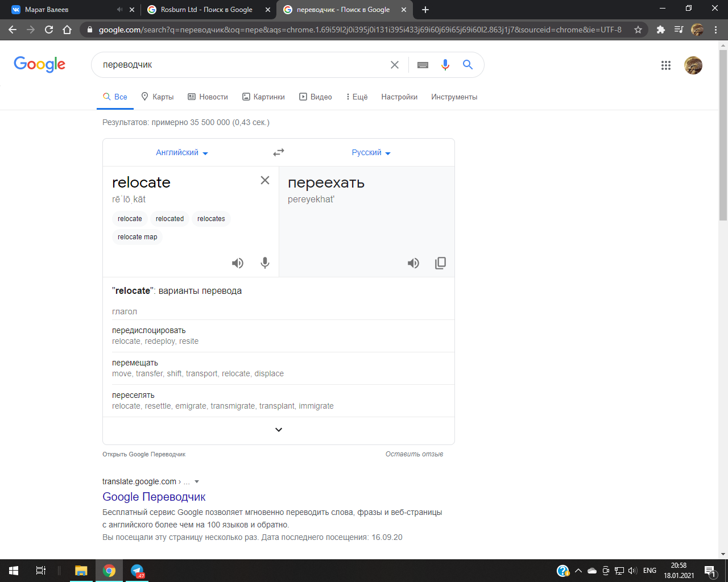Open the Windows notification center
The height and width of the screenshot is (582, 728).
pos(710,571)
